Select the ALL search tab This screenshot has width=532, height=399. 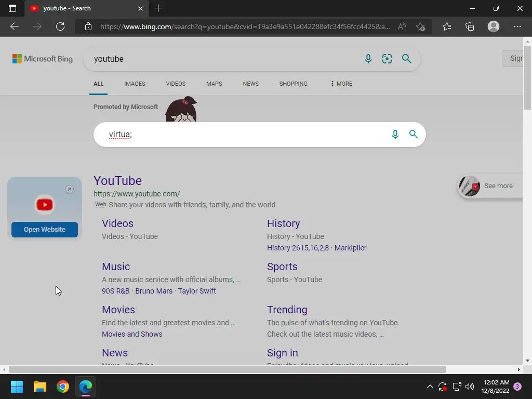tap(98, 84)
